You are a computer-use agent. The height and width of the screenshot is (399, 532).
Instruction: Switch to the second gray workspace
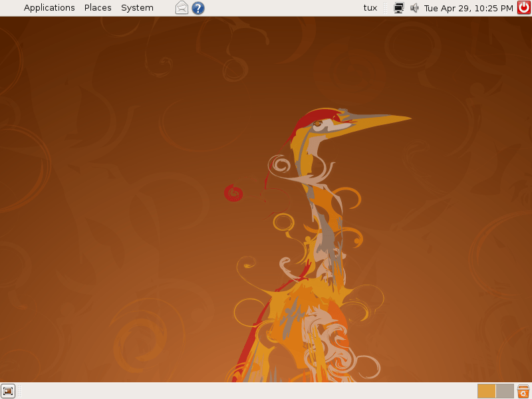point(505,391)
